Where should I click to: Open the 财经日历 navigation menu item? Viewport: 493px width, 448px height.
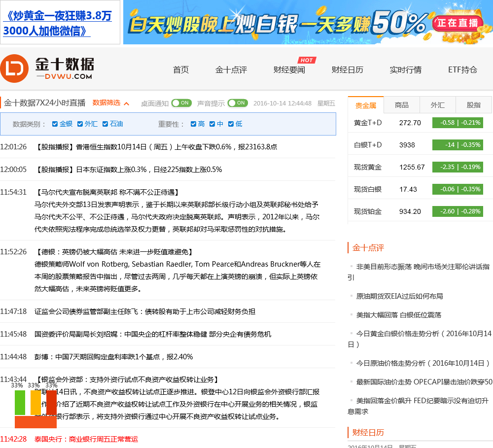click(x=347, y=70)
